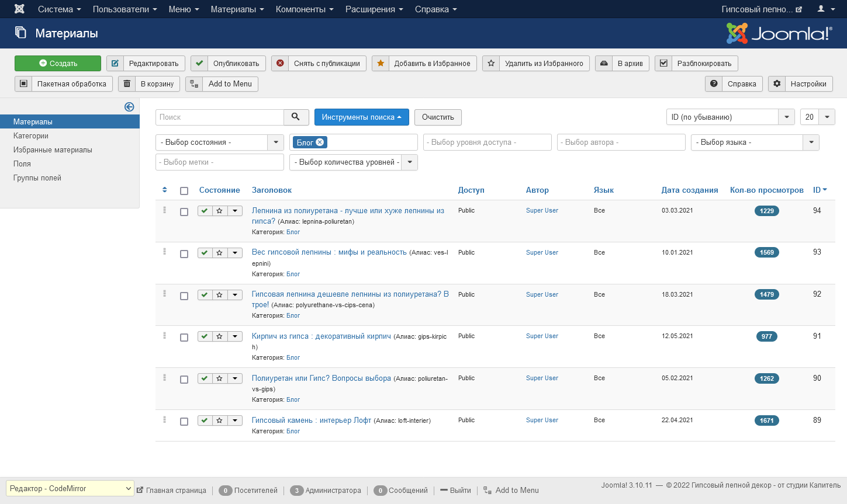Click the search magnifier button
The height and width of the screenshot is (504, 847).
click(296, 117)
